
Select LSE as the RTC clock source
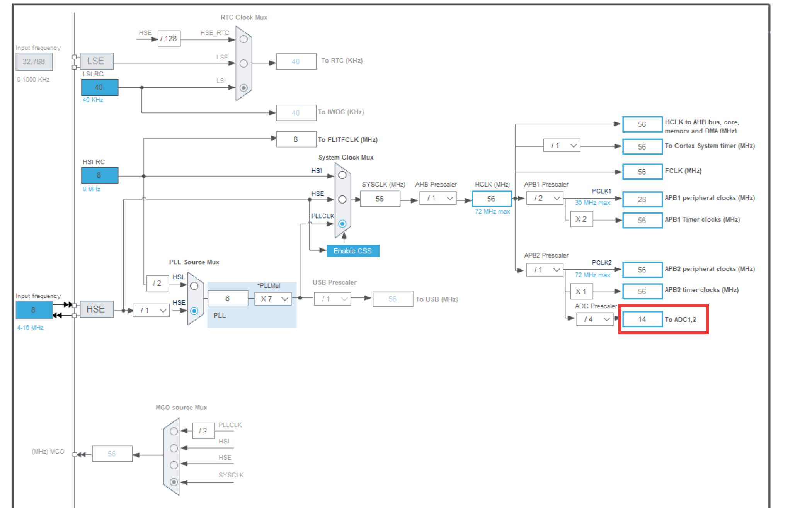(243, 62)
